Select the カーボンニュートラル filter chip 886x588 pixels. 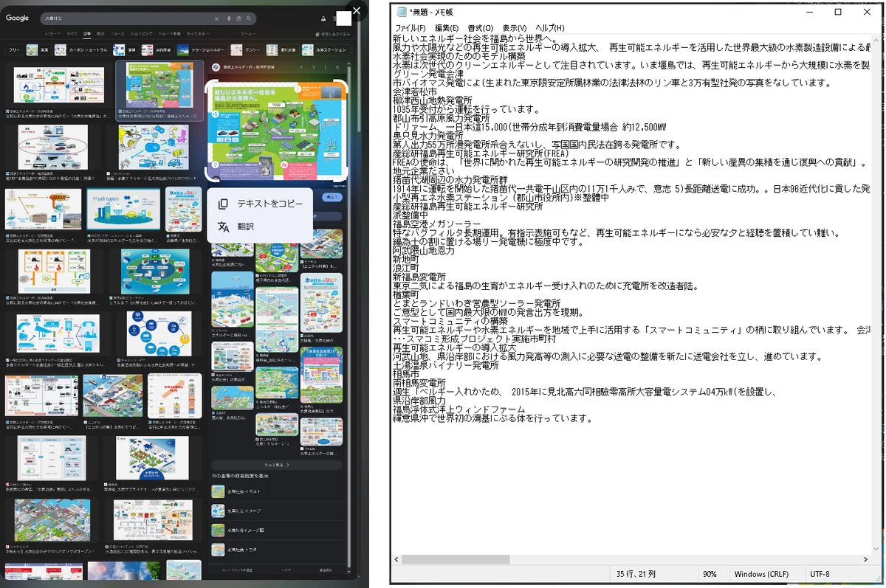click(x=81, y=50)
